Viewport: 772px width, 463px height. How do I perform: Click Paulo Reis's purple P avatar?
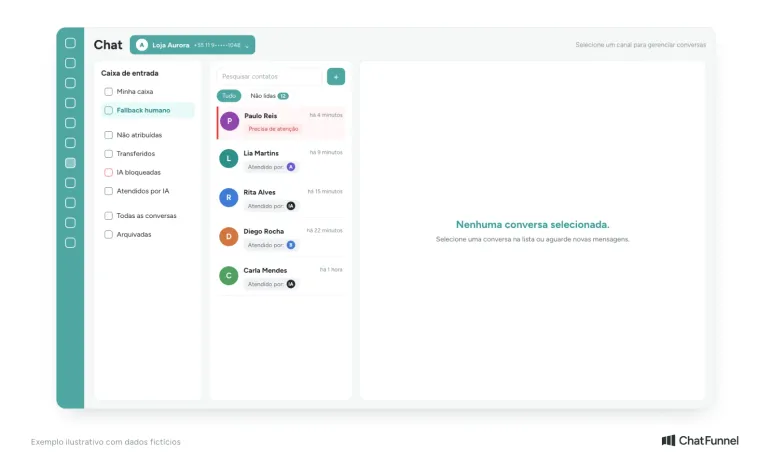(x=229, y=121)
